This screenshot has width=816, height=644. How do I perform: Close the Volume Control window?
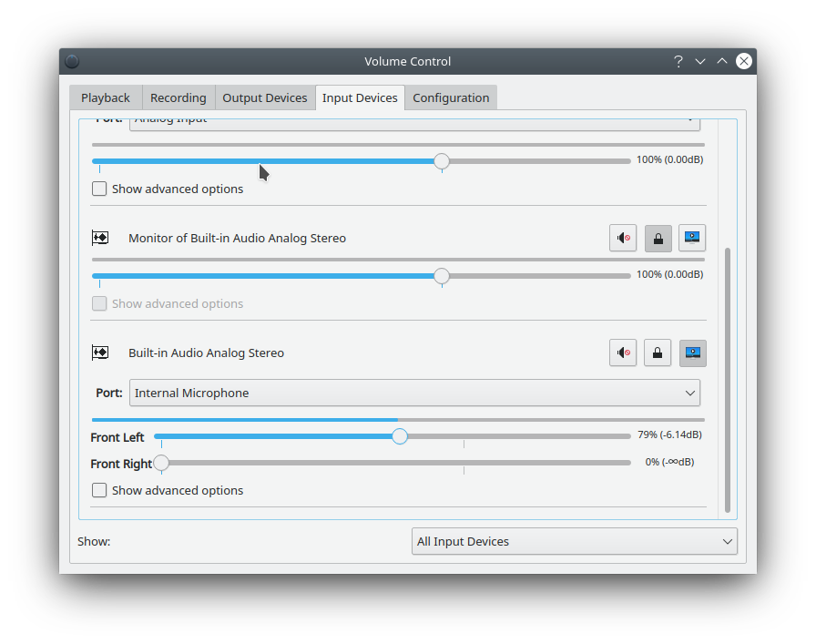click(x=744, y=61)
